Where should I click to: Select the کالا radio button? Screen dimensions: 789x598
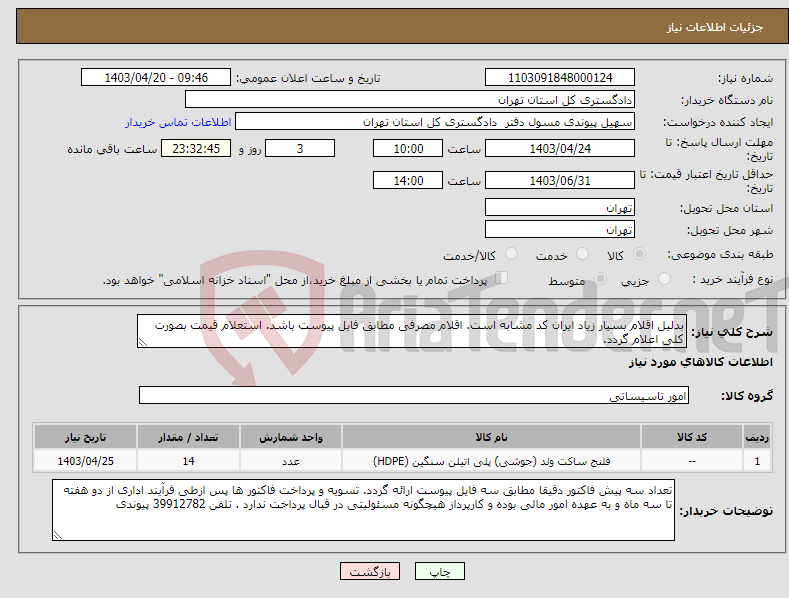click(x=639, y=254)
